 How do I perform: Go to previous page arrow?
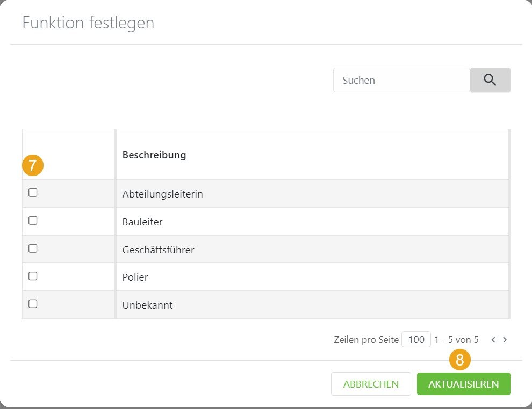pos(493,340)
